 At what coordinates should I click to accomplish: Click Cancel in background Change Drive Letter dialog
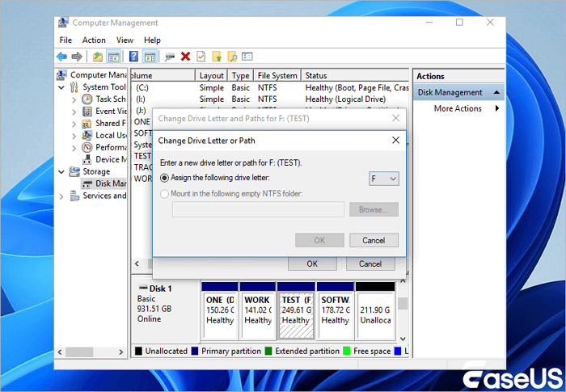(370, 263)
